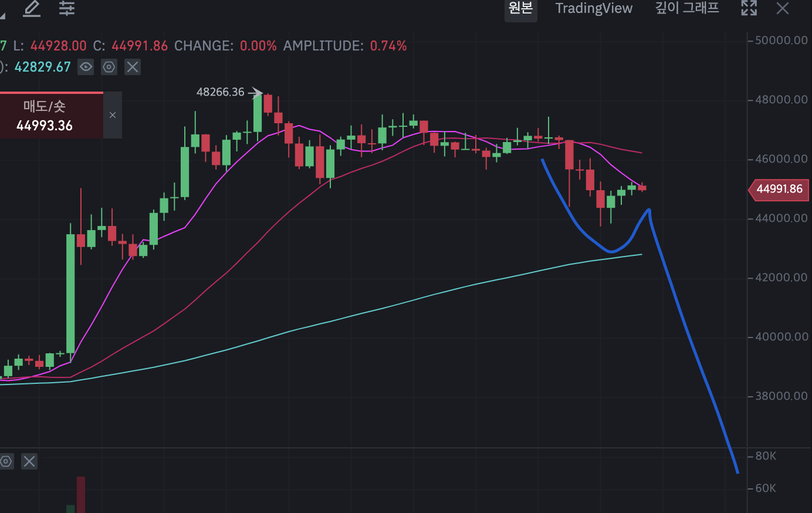The height and width of the screenshot is (513, 812).
Task: Switch to the 원본 chart tab
Action: coord(520,8)
